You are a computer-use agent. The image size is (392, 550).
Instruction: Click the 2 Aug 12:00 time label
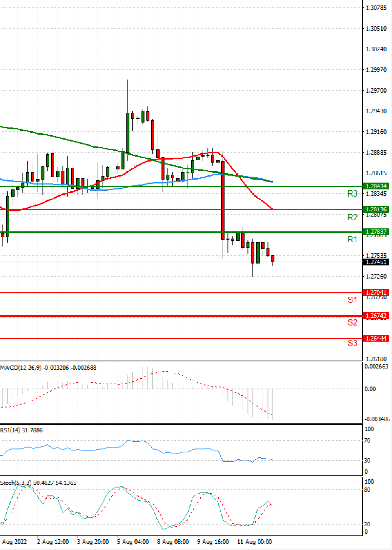[x=53, y=542]
